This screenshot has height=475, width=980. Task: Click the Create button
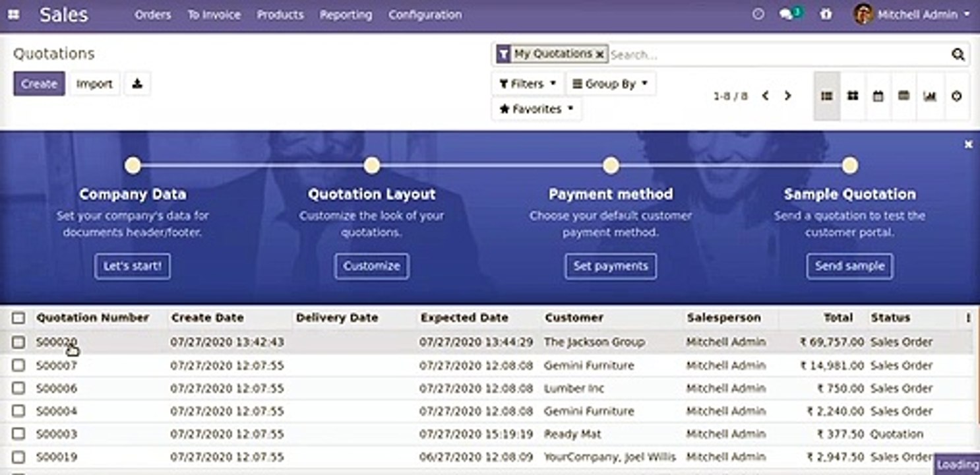pos(39,84)
